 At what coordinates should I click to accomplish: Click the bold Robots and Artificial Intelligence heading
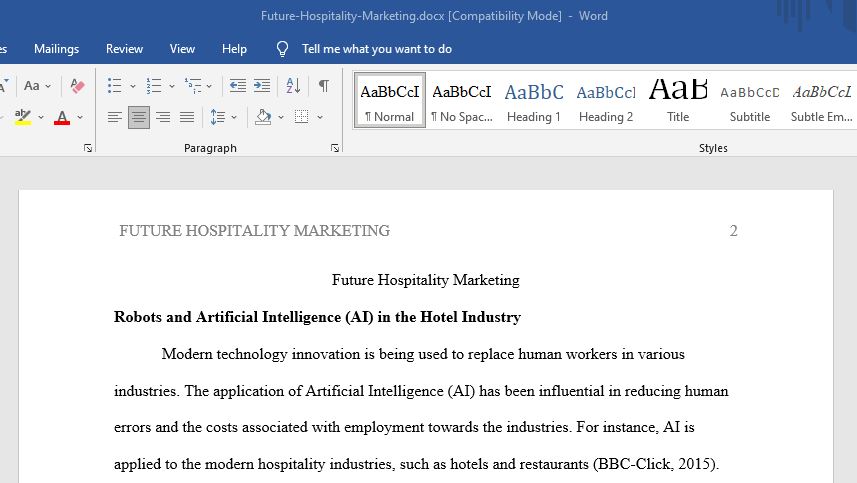(x=318, y=317)
